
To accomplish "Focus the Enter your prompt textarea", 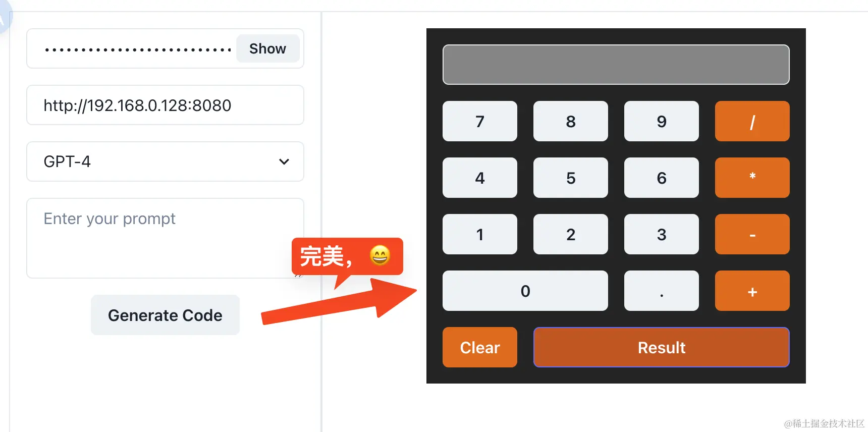I will point(165,238).
